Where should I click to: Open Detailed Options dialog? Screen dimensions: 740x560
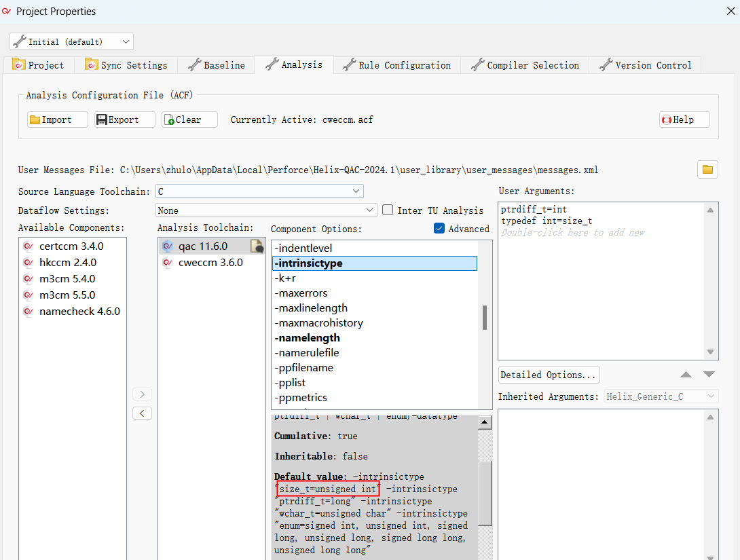[549, 375]
